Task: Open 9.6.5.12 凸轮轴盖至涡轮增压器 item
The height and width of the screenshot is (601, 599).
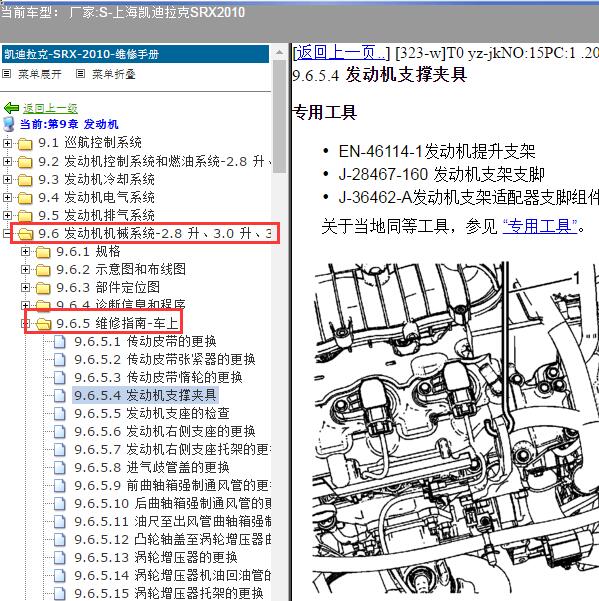Action: pyautogui.click(x=173, y=540)
